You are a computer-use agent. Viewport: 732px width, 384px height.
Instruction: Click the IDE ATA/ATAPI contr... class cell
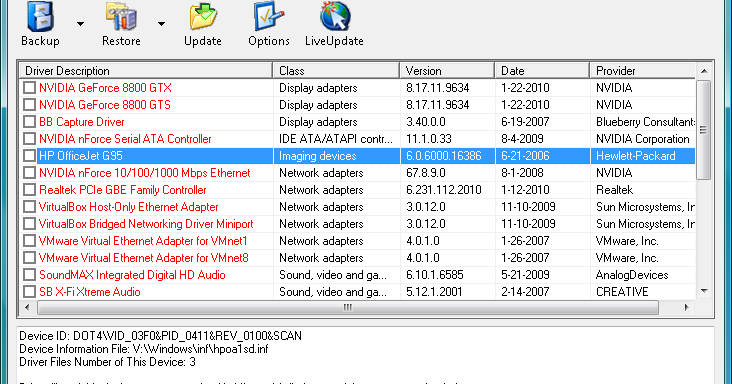[x=336, y=139]
